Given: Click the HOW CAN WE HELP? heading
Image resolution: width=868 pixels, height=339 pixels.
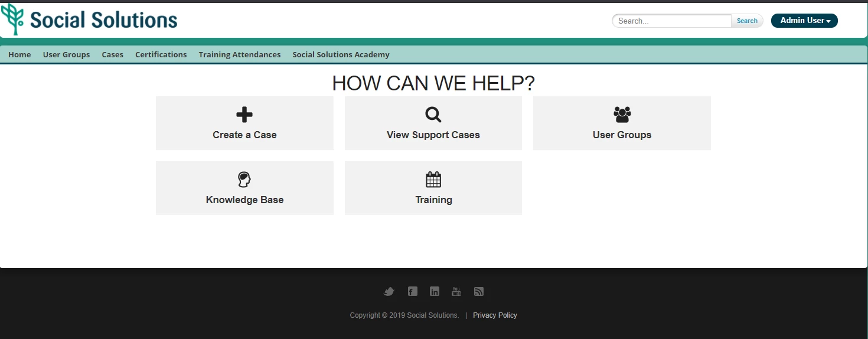Looking at the screenshot, I should pyautogui.click(x=433, y=83).
